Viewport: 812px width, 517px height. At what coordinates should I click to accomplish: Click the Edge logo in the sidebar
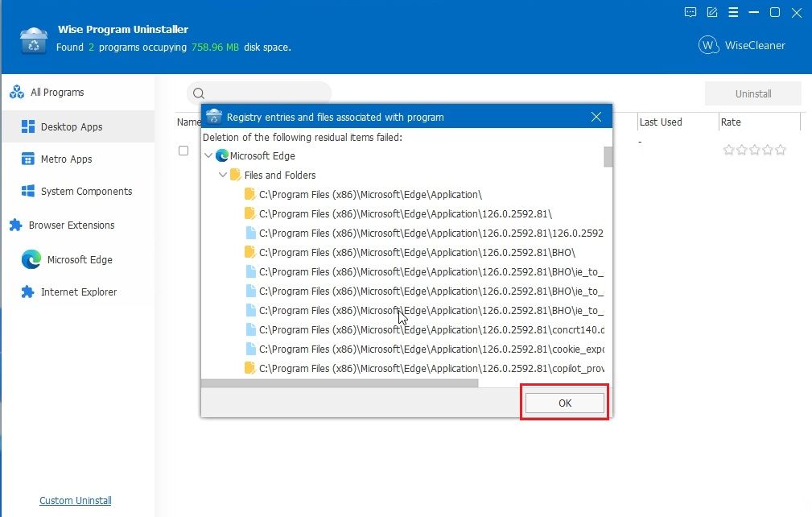pyautogui.click(x=31, y=259)
